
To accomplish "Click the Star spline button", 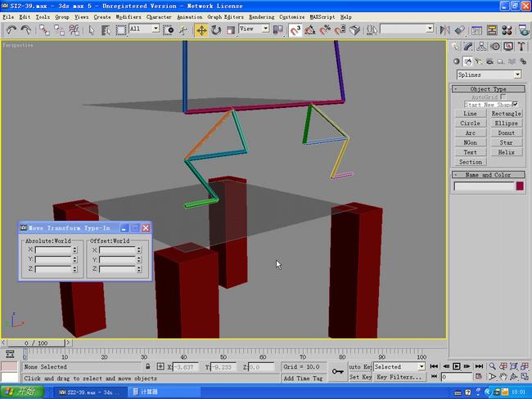I will tap(506, 142).
